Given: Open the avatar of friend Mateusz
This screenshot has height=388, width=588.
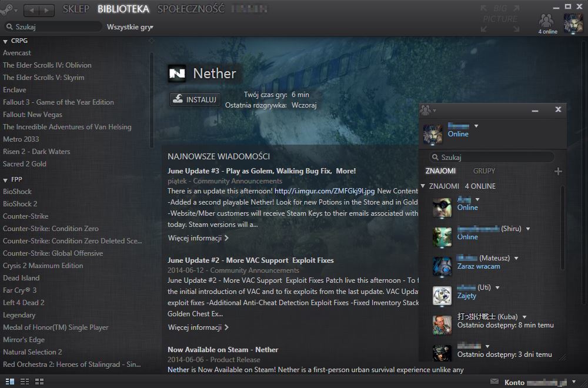Looking at the screenshot, I should pos(442,266).
